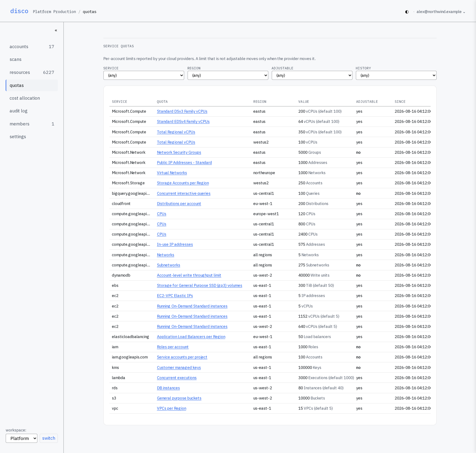Open CPUs quota with value 800
The image size is (476, 453).
coord(161,224)
